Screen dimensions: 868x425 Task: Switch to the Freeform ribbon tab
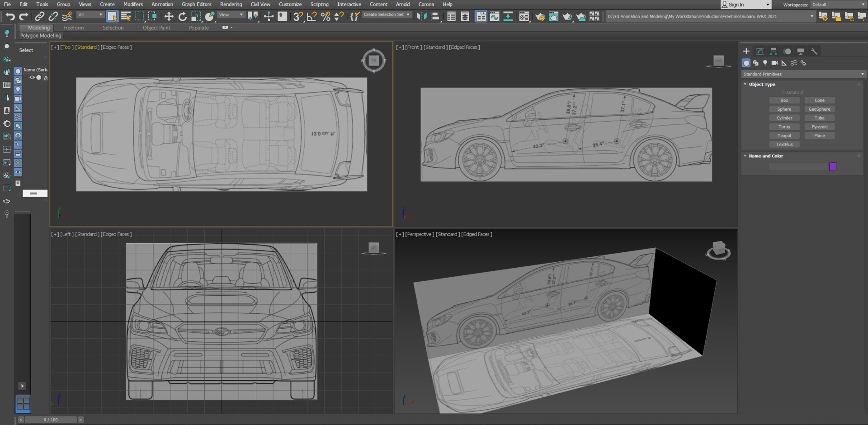click(74, 28)
